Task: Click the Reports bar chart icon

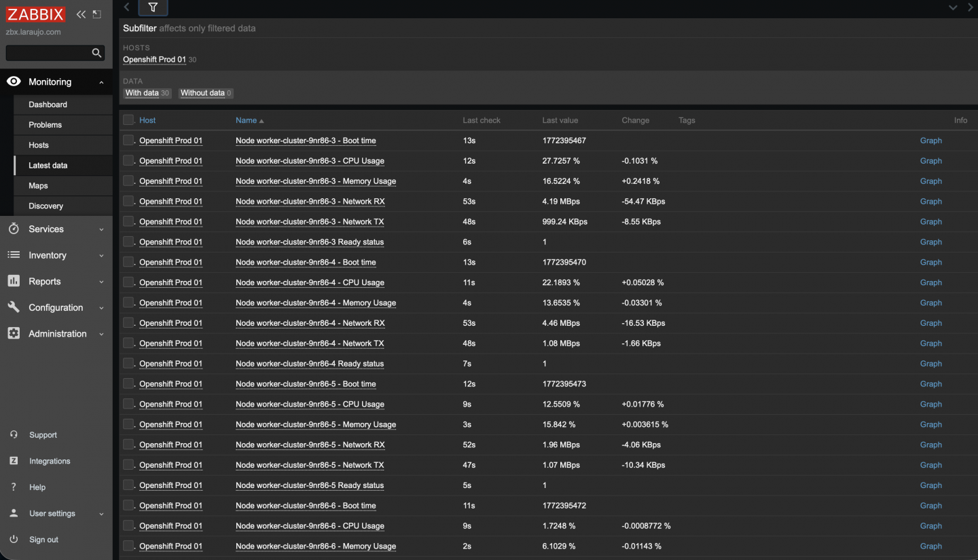Action: [x=14, y=281]
